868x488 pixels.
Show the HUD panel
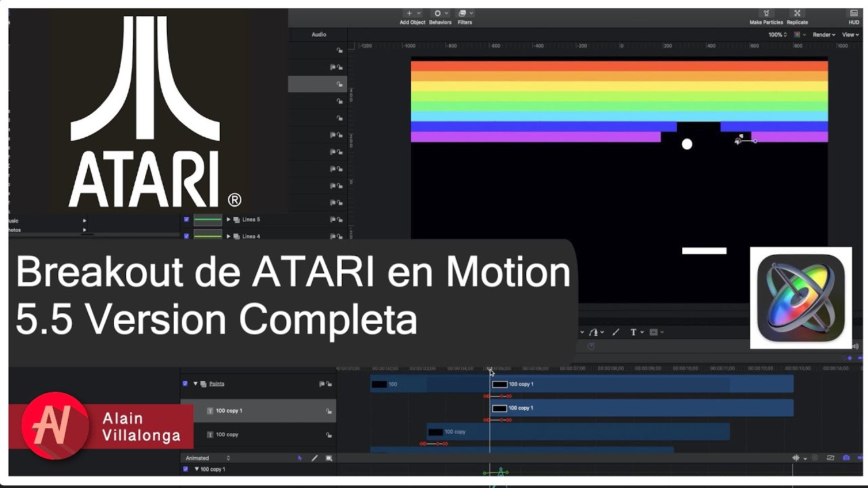coord(854,17)
